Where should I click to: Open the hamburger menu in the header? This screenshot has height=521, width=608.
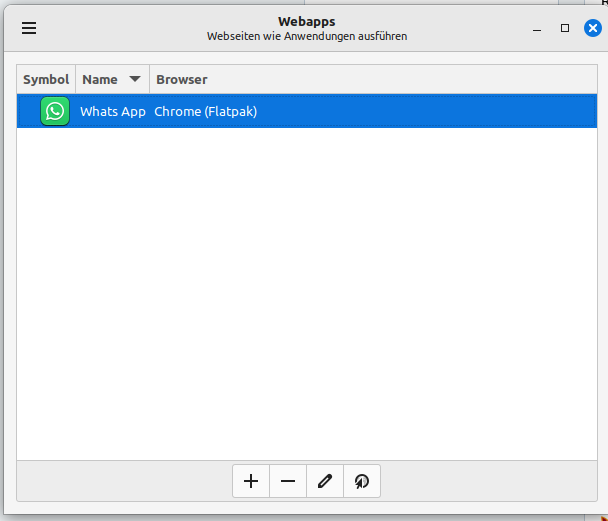click(x=29, y=28)
